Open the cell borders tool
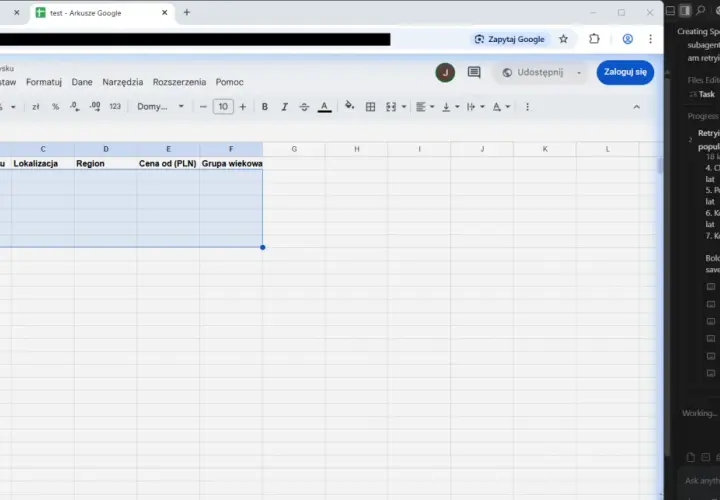This screenshot has width=720, height=500. (370, 107)
